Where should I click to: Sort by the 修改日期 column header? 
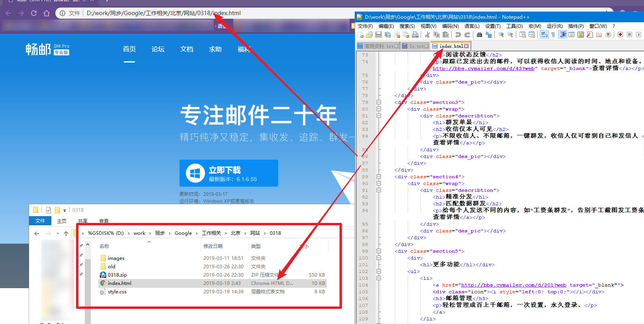[213, 246]
